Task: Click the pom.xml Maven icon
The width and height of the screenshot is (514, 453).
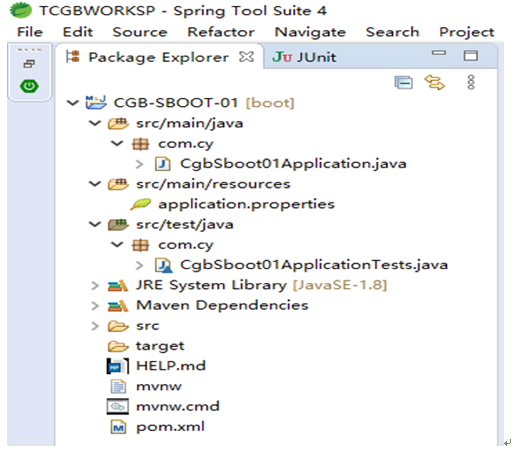Action: click(118, 427)
